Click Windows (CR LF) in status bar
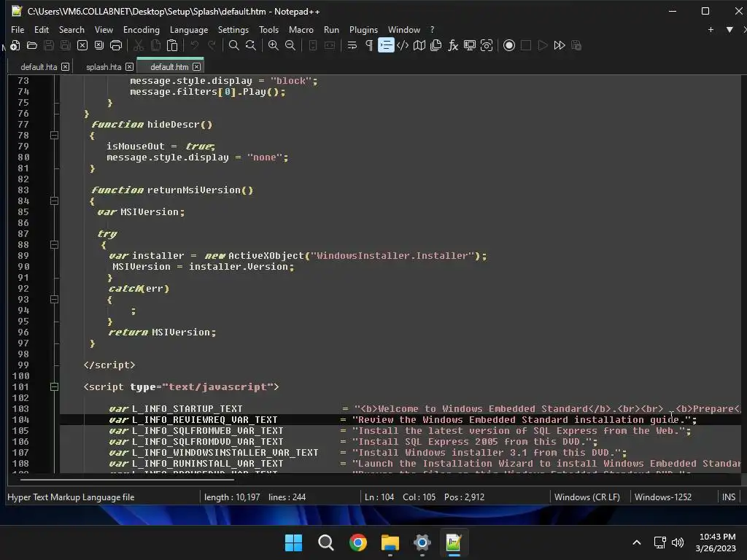Image resolution: width=747 pixels, height=560 pixels. tap(587, 497)
